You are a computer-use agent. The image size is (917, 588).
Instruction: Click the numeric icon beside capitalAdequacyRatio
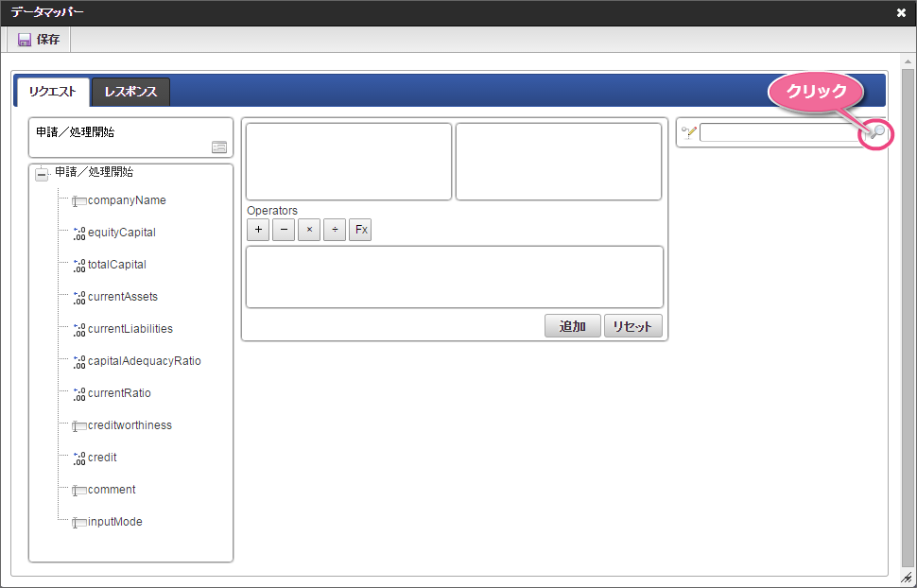pyautogui.click(x=79, y=362)
